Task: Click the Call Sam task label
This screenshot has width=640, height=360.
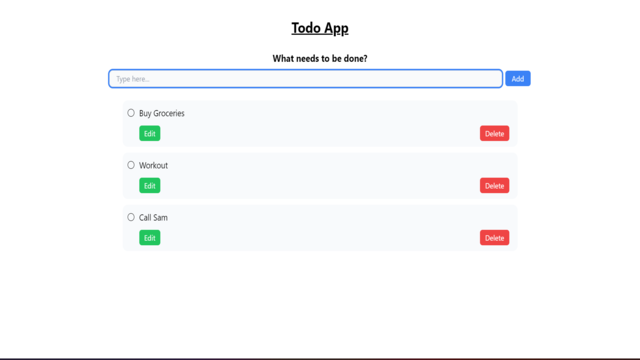Action: point(153,218)
